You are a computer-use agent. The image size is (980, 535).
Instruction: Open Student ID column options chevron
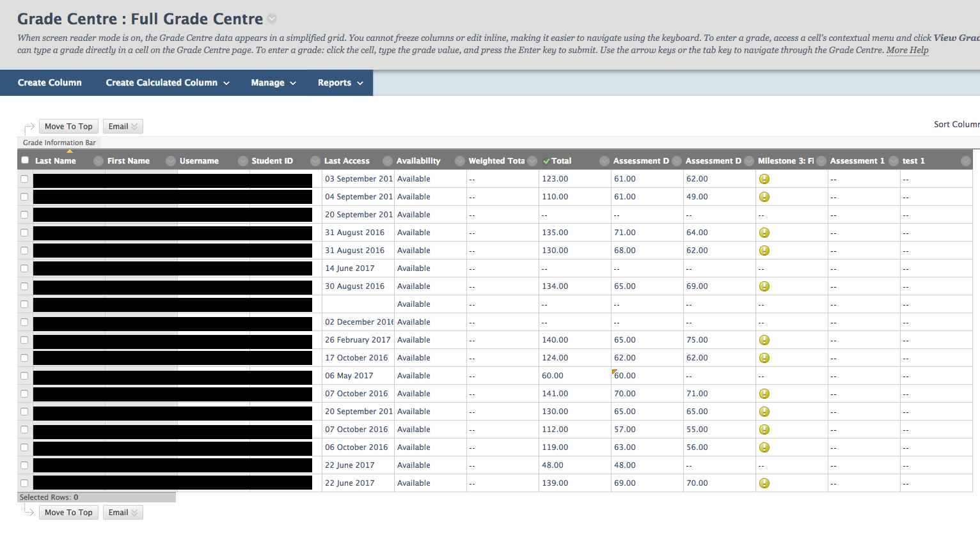[x=315, y=161]
